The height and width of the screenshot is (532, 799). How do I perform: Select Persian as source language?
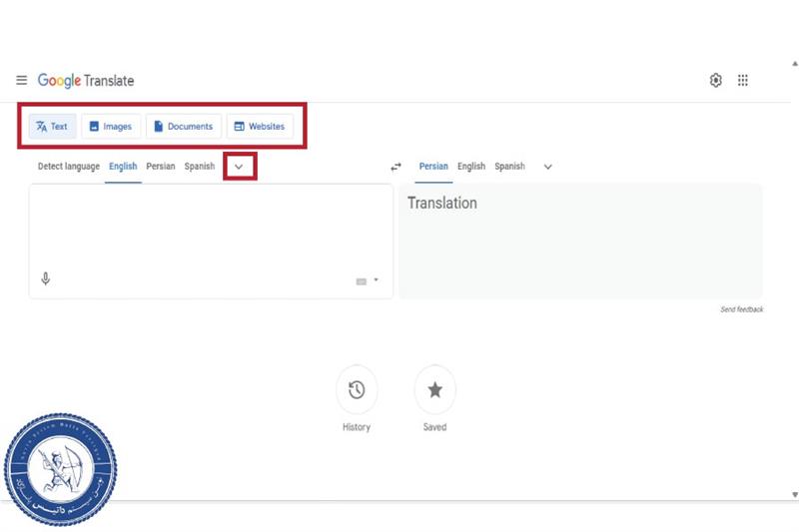click(161, 167)
